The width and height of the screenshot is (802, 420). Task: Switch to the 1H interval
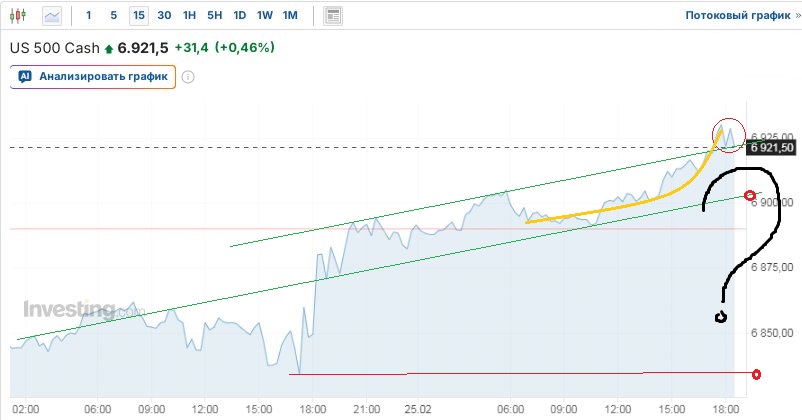189,15
